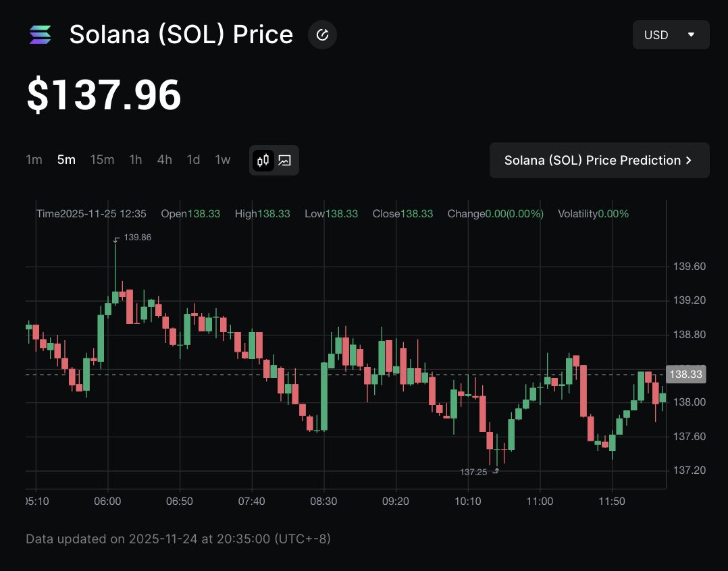Select the 1d timeframe tab
Image resolution: width=728 pixels, height=571 pixels.
pyautogui.click(x=193, y=160)
